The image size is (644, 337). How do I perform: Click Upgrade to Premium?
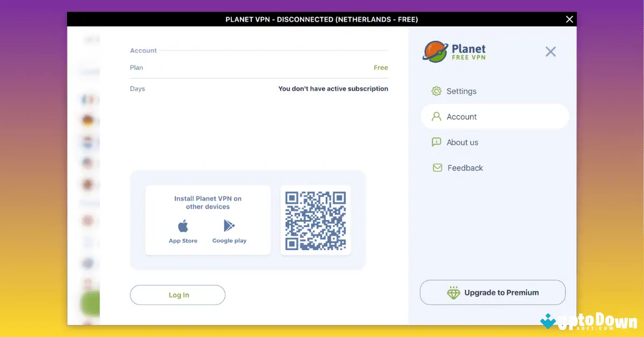tap(492, 292)
